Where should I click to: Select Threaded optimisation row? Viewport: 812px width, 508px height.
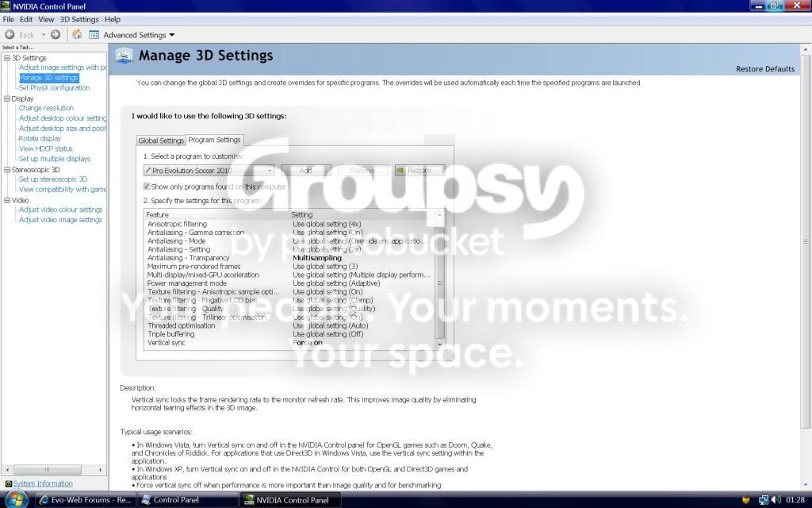(289, 325)
